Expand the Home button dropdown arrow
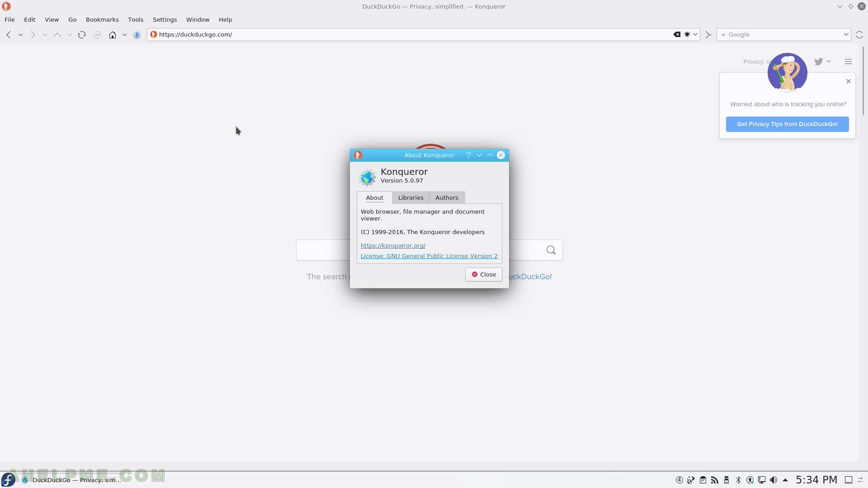Screen dimensions: 868x488 (125, 35)
